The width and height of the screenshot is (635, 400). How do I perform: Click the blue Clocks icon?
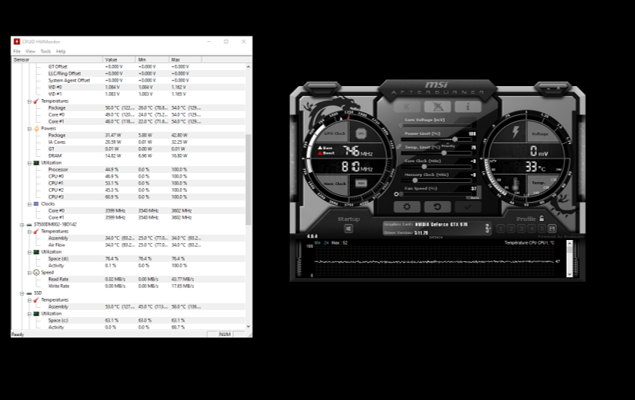36,204
